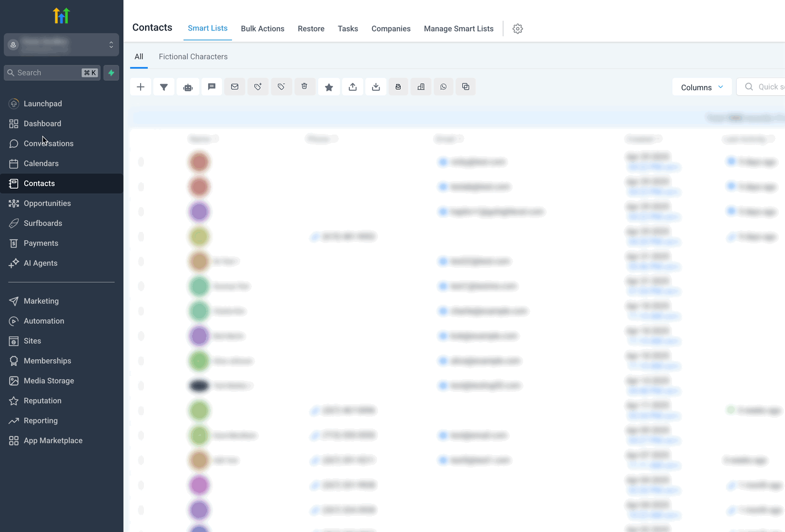This screenshot has width=785, height=532.
Task: Click the WhatsApp icon in the toolbar
Action: pyautogui.click(x=443, y=86)
